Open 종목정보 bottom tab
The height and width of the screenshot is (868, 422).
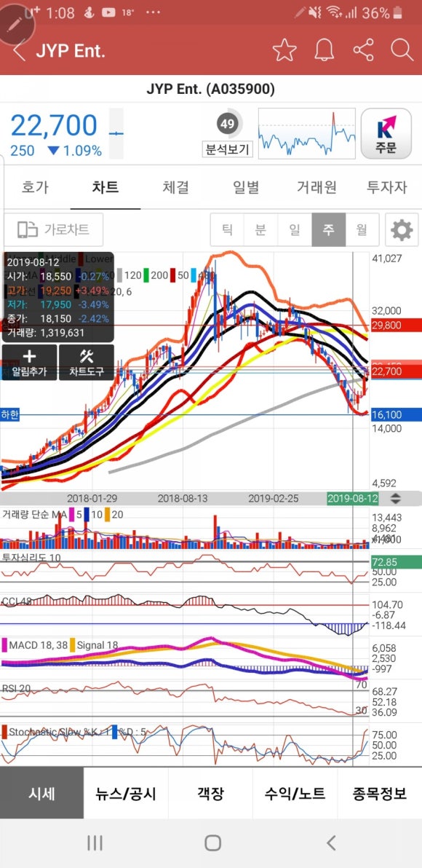coord(379,793)
